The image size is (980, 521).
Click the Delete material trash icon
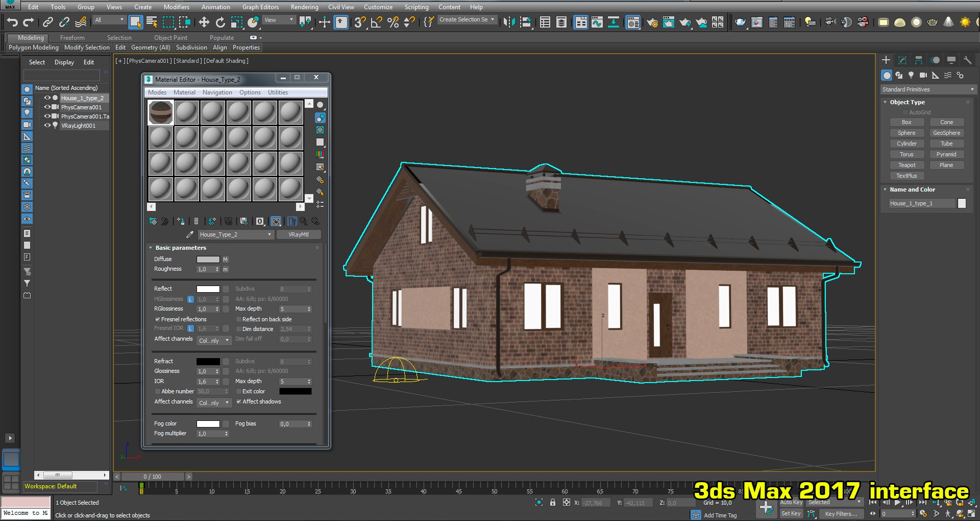(x=196, y=221)
